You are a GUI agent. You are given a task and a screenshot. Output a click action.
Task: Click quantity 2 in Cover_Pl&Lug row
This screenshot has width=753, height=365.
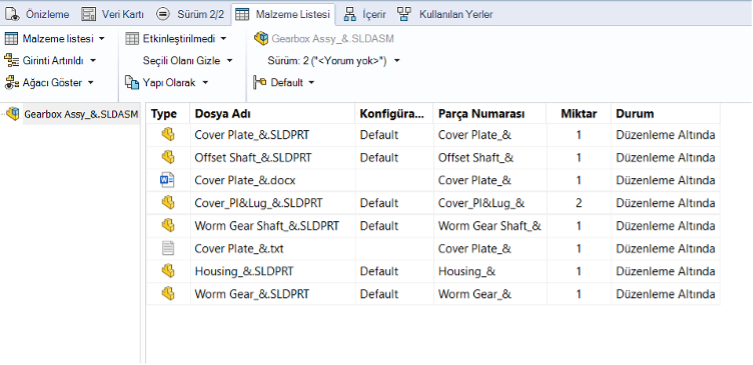579,204
